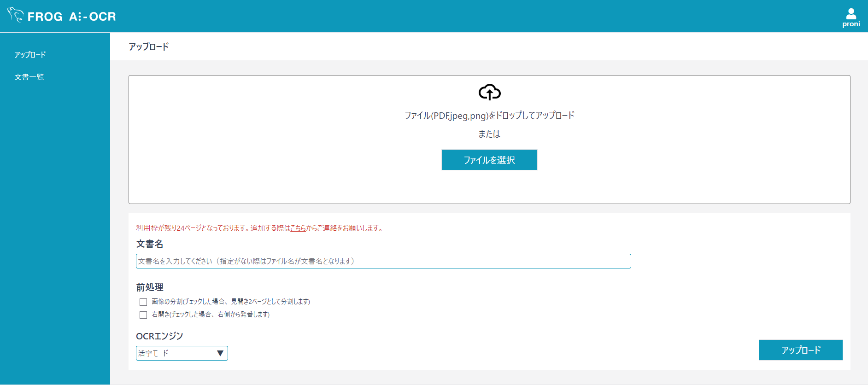Image resolution: width=868 pixels, height=385 pixels.
Task: Click the アップロード page heading
Action: 149,47
